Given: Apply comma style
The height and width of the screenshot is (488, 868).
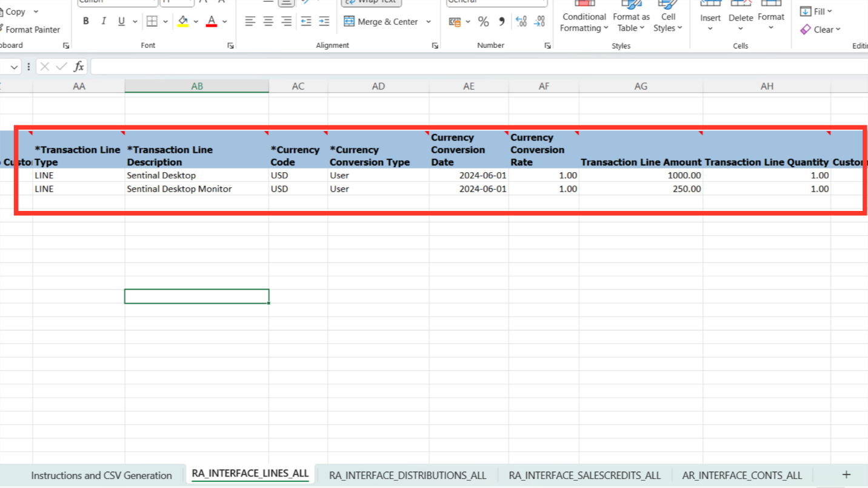Looking at the screenshot, I should (x=501, y=22).
